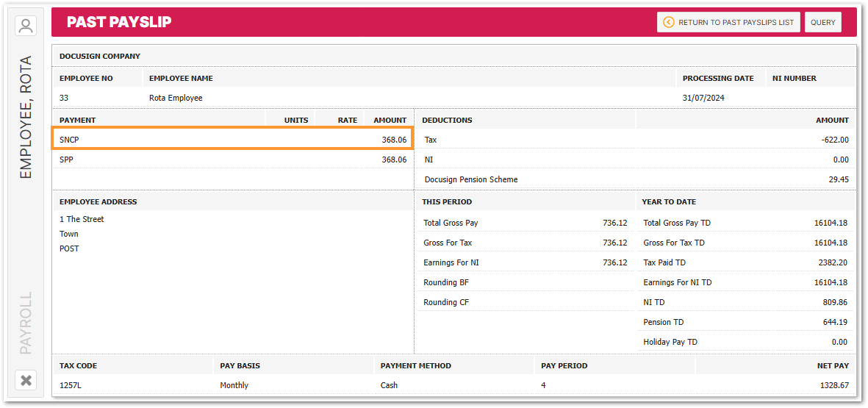Return to past payslips list
This screenshot has width=868, height=408.
pyautogui.click(x=728, y=22)
